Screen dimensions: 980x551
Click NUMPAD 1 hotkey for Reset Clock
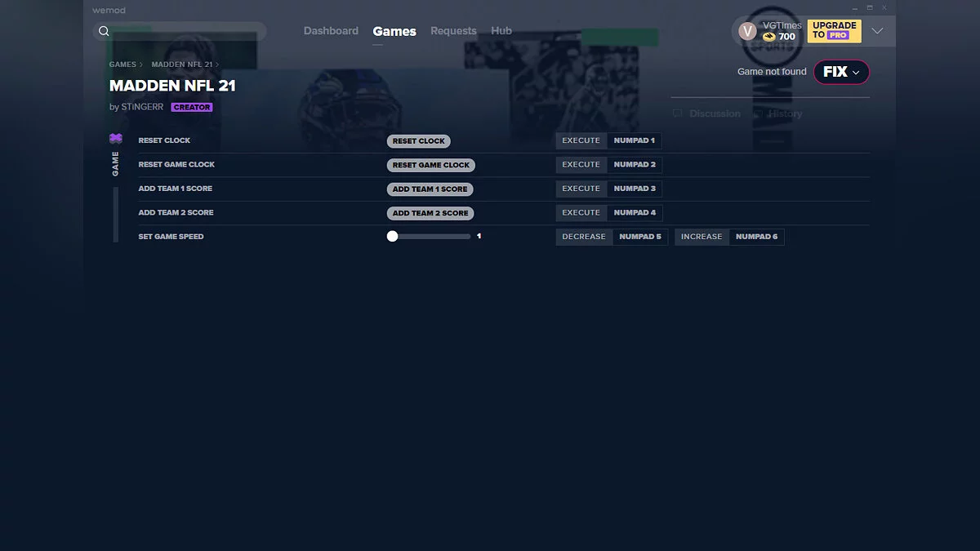[634, 140]
